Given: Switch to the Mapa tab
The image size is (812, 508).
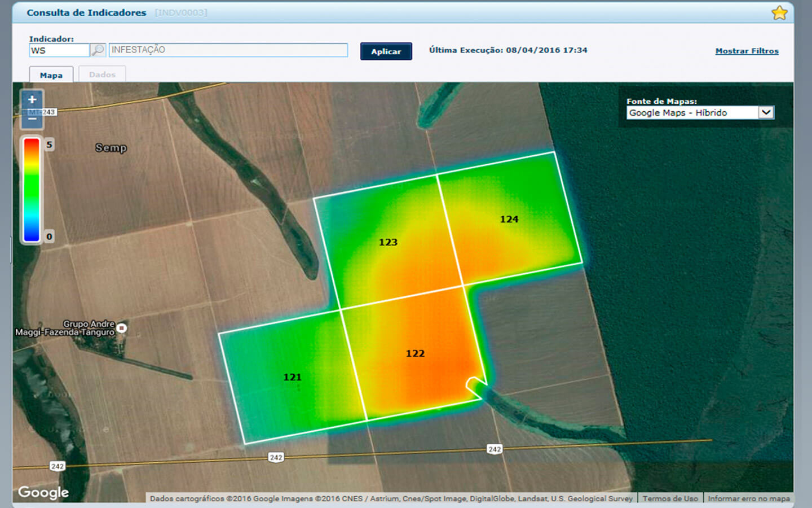Looking at the screenshot, I should (x=51, y=75).
